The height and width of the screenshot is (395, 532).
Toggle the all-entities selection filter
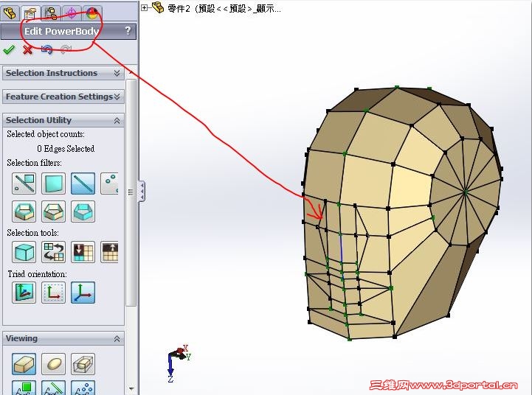(x=24, y=183)
